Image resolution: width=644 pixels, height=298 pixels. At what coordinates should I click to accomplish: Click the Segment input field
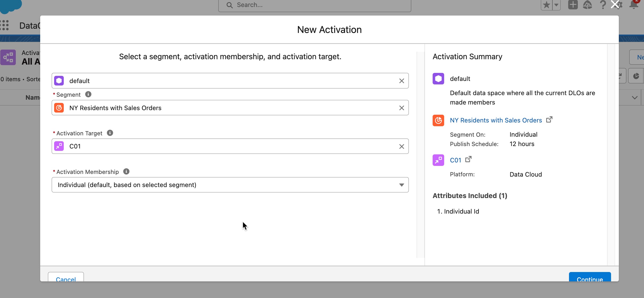coord(230,108)
